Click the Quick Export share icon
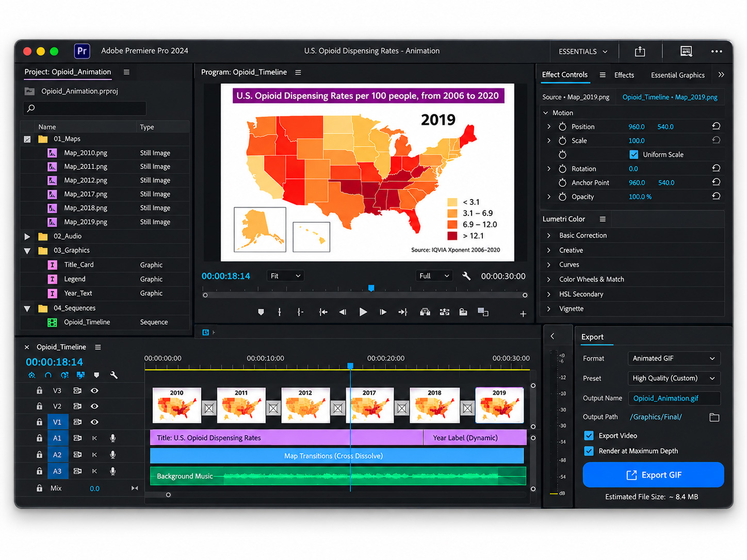Image resolution: width=747 pixels, height=560 pixels. (640, 51)
